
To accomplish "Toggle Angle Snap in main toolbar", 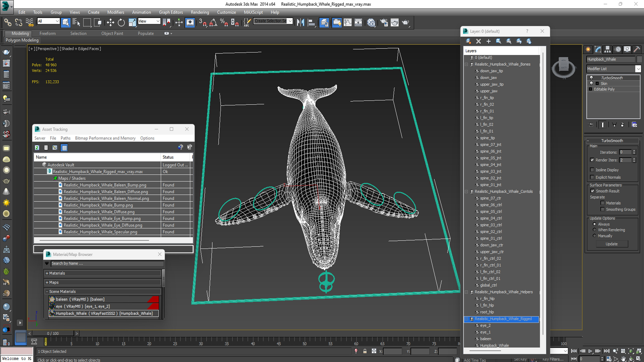I will point(213,22).
